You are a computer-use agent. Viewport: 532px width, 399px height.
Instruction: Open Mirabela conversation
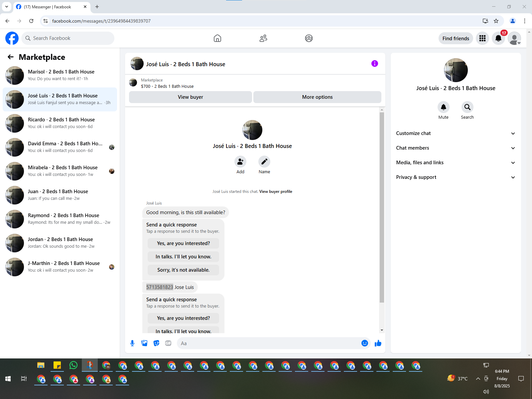click(60, 171)
